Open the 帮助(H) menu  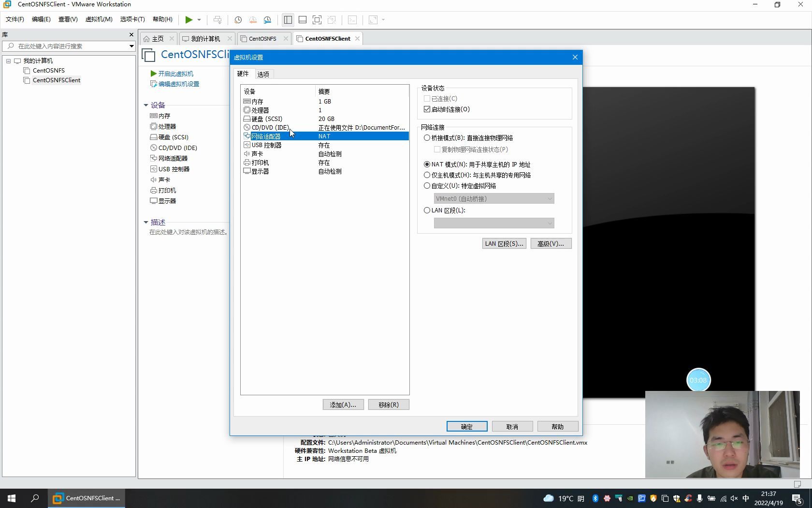162,19
